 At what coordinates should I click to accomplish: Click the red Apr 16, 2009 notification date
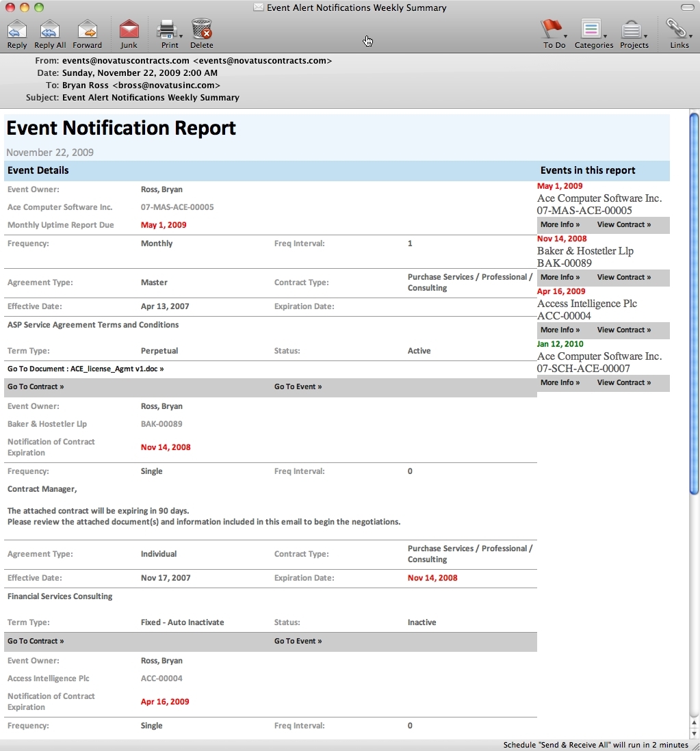(165, 702)
